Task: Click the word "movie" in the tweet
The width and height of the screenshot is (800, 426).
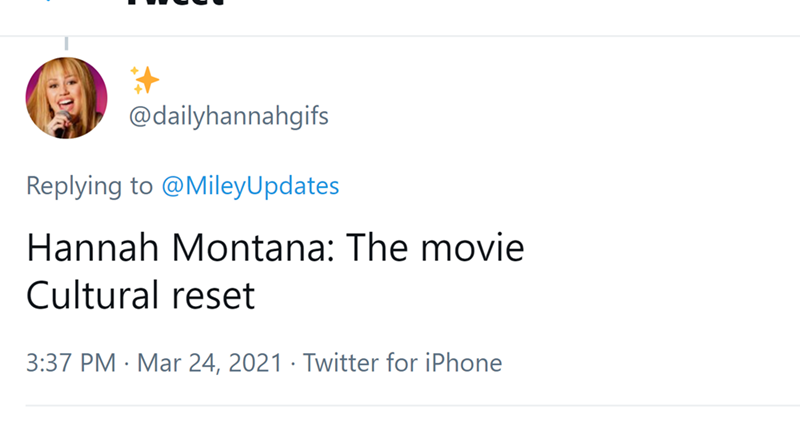Action: (x=472, y=248)
